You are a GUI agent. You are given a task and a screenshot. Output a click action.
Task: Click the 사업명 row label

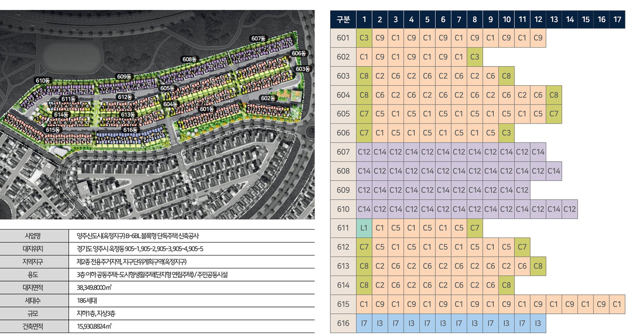point(33,236)
